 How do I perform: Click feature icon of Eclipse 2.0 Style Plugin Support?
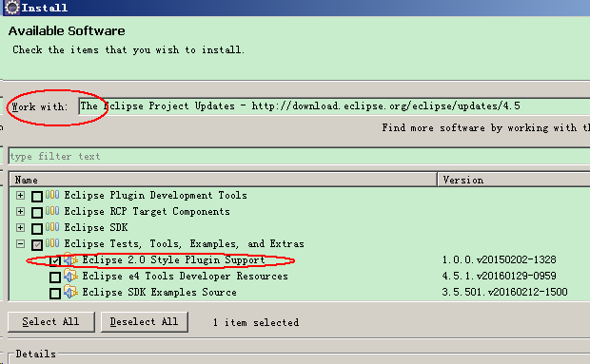(x=70, y=259)
